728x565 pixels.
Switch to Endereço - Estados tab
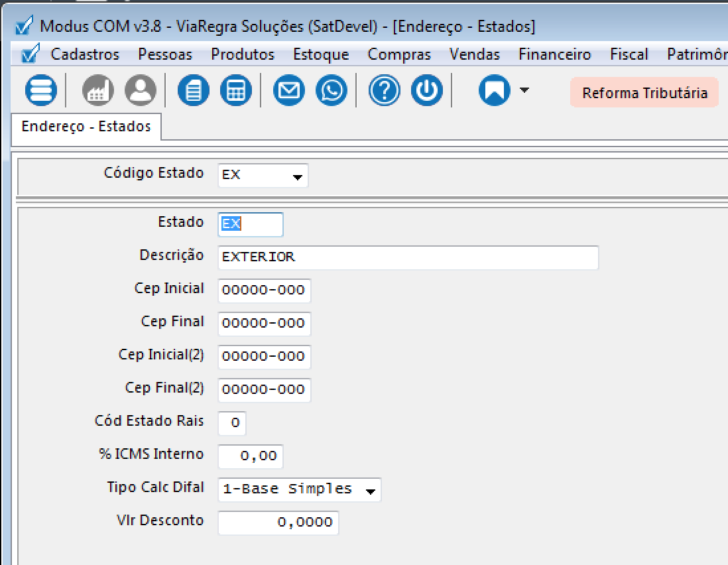(86, 127)
